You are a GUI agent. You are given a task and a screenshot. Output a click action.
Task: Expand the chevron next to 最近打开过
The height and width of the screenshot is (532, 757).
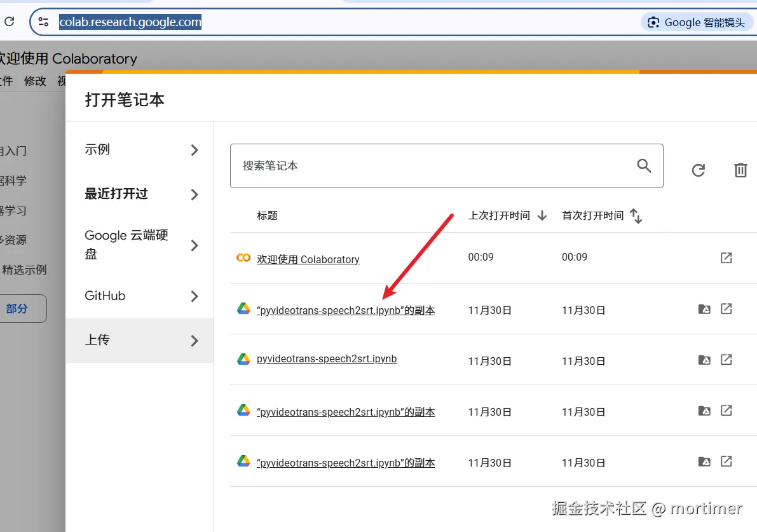tap(194, 194)
